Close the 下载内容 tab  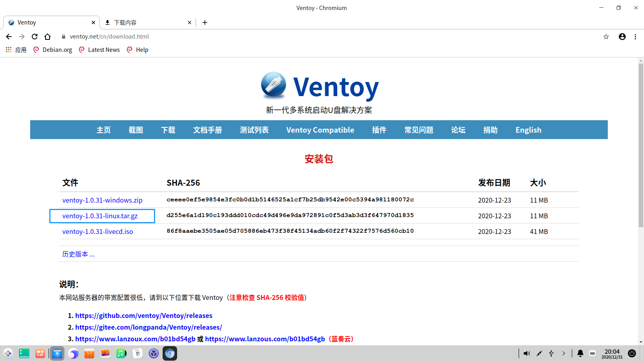(x=190, y=23)
